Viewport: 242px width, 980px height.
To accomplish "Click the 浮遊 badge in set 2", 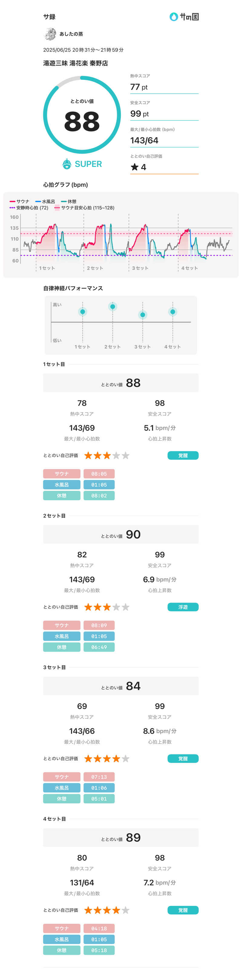I will click(183, 607).
